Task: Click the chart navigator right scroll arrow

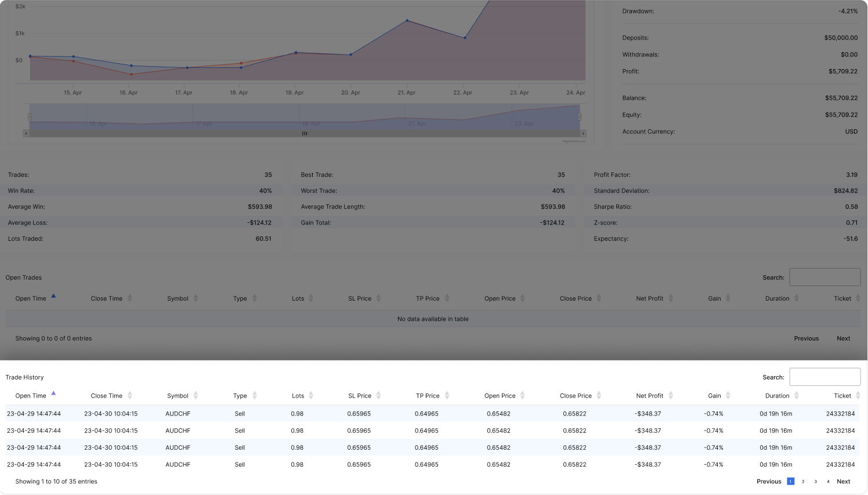Action: pos(583,133)
